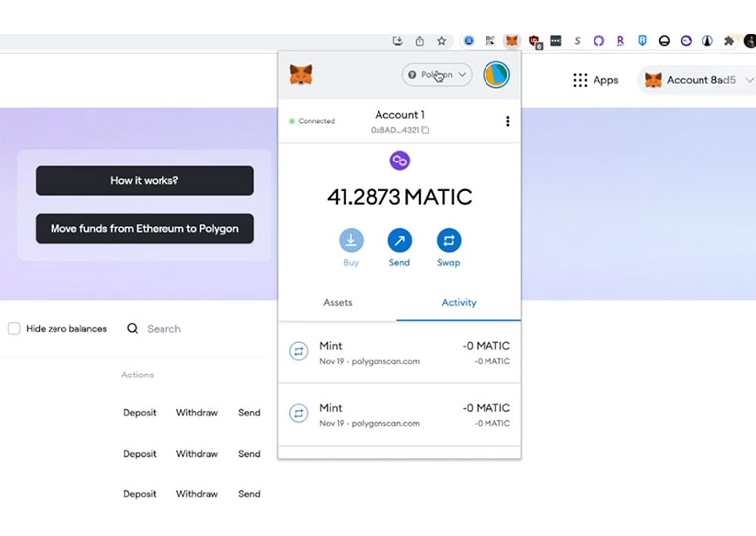Viewport: 756px width, 536px height.
Task: Click Withdraw in the first token row
Action: tap(197, 412)
